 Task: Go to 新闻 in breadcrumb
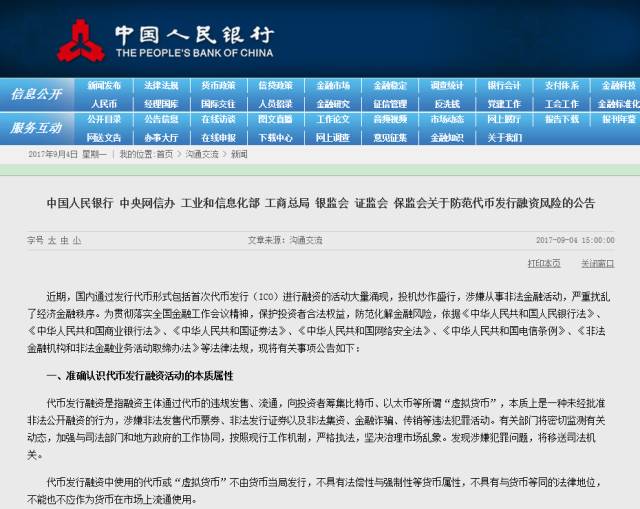point(239,154)
